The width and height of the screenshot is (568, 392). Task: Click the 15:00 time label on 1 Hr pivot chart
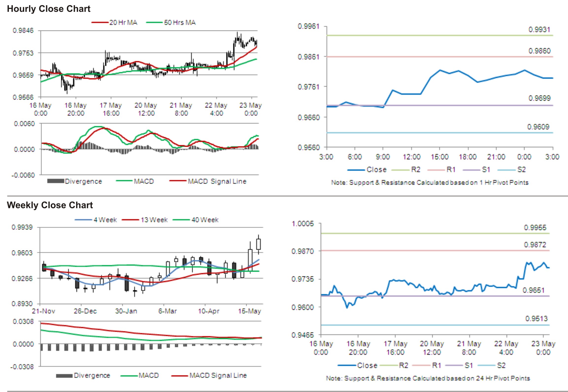click(440, 157)
